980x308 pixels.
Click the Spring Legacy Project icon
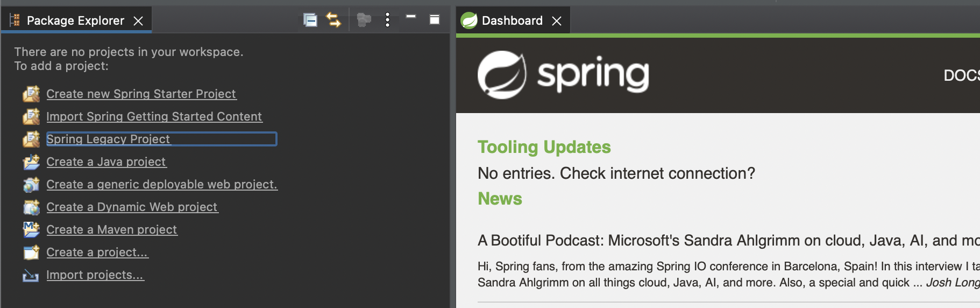(x=31, y=139)
